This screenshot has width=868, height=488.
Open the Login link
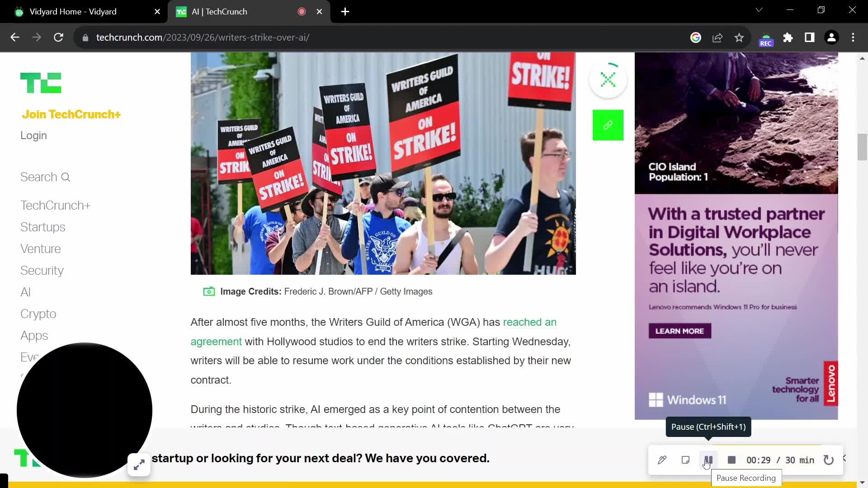pyautogui.click(x=33, y=136)
